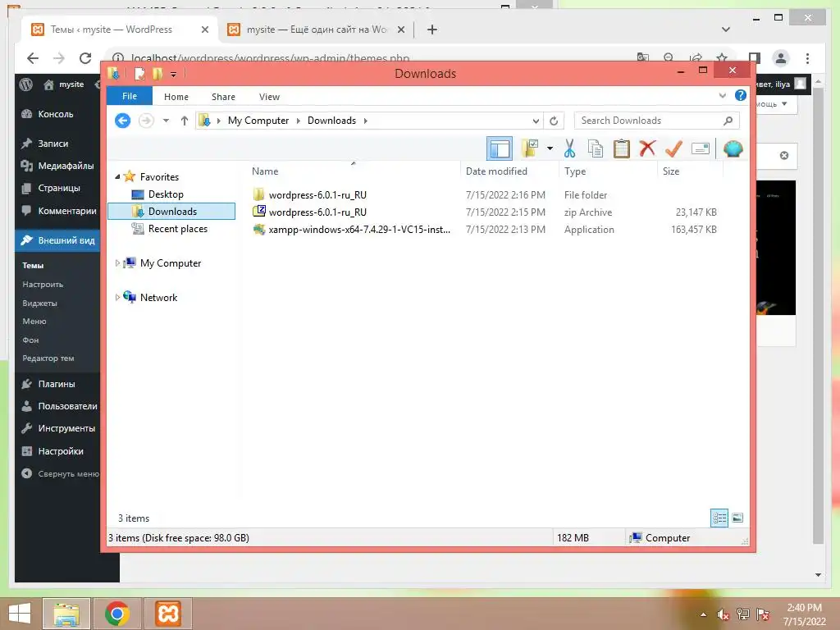The image size is (840, 630).
Task: Open the address bar history dropdown
Action: [536, 121]
